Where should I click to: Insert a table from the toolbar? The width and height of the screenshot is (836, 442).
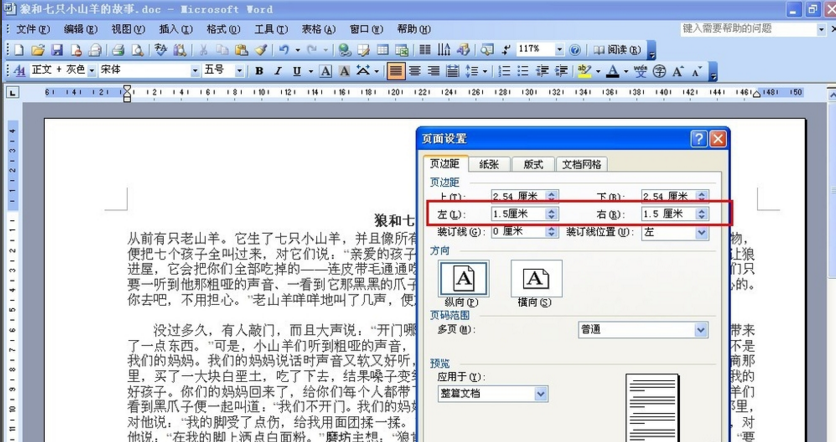[x=383, y=50]
